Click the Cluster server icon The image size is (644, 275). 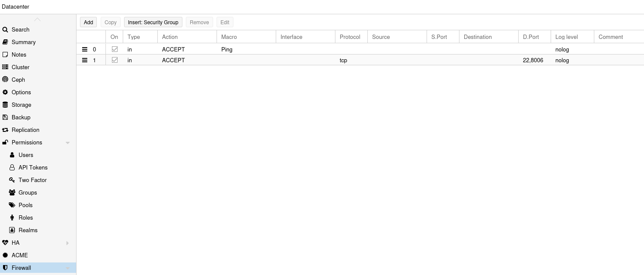click(5, 67)
